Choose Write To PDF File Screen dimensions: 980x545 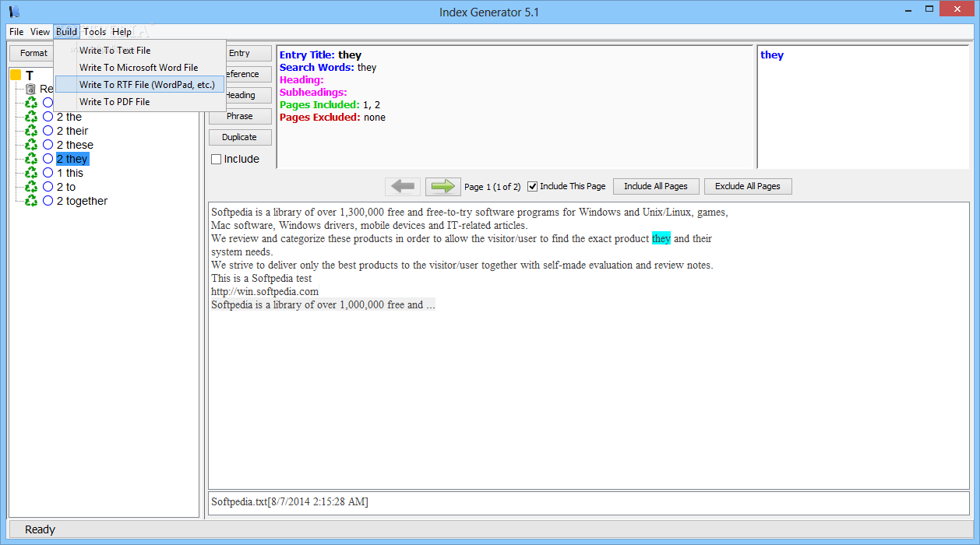click(140, 101)
